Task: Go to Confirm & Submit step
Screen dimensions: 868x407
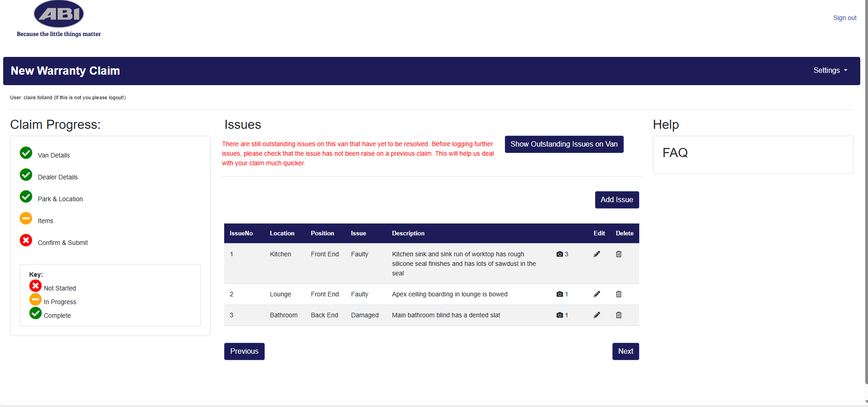Action: pyautogui.click(x=63, y=243)
